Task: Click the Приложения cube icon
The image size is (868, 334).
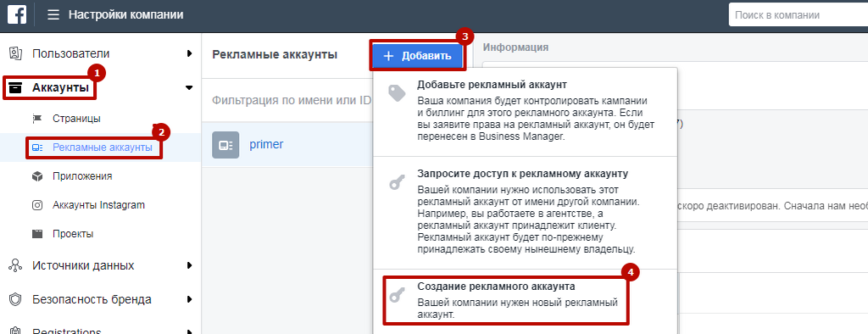Action: 37,176
